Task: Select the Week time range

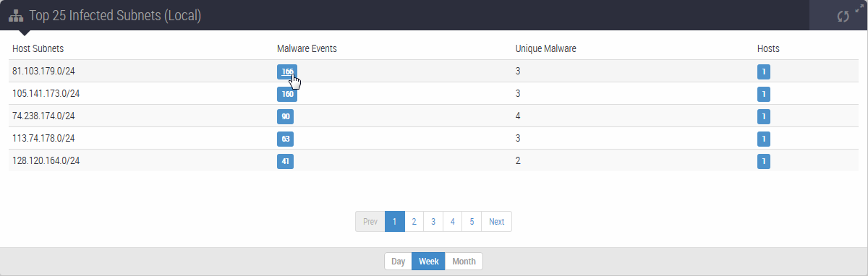Action: click(x=428, y=262)
